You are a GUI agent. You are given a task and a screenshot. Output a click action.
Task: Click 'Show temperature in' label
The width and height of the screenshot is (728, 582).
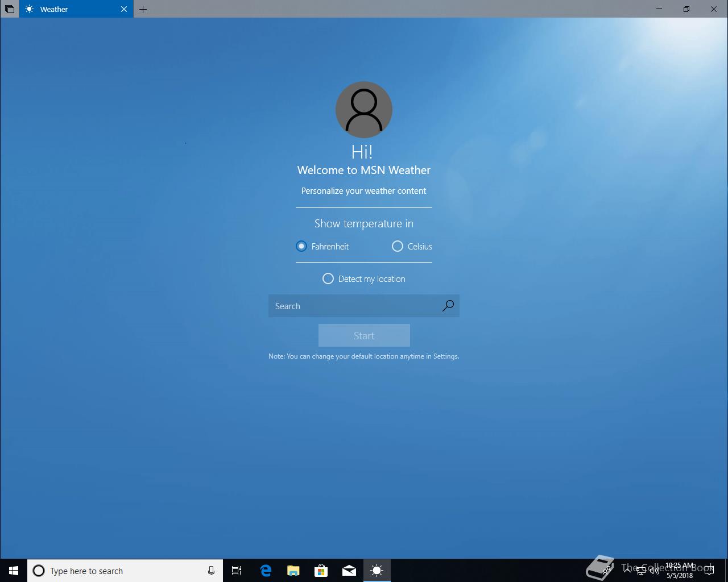pyautogui.click(x=364, y=223)
